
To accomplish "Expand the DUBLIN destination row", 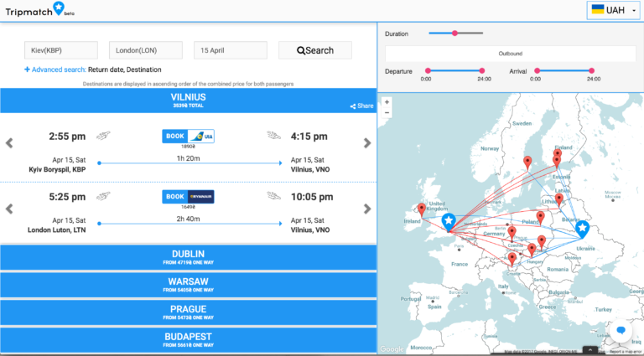I will (x=188, y=257).
